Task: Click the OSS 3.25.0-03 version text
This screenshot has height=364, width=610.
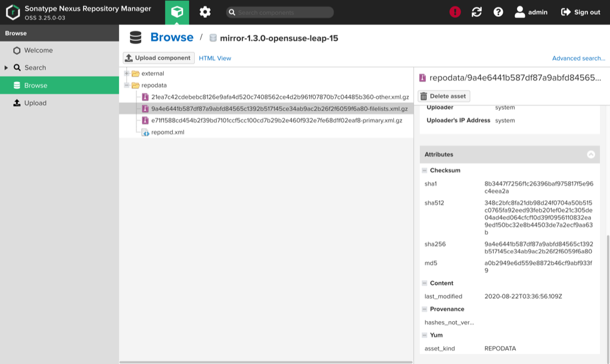Action: (x=45, y=18)
